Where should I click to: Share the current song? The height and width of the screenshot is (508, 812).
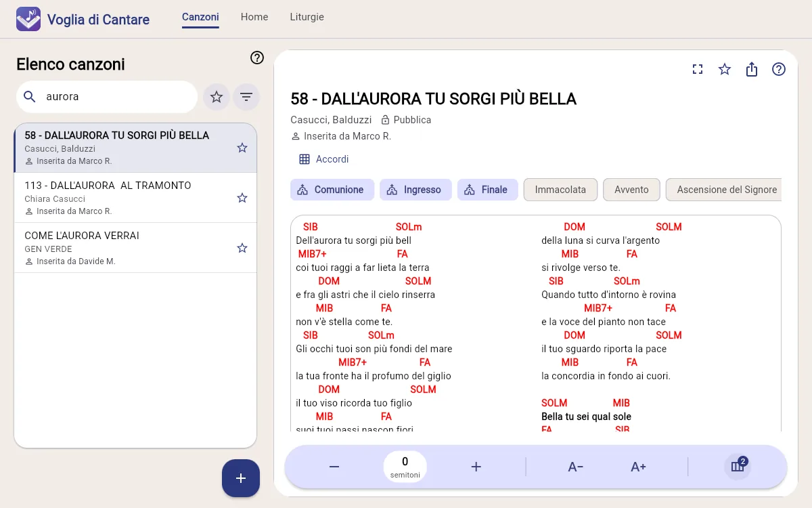coord(752,69)
